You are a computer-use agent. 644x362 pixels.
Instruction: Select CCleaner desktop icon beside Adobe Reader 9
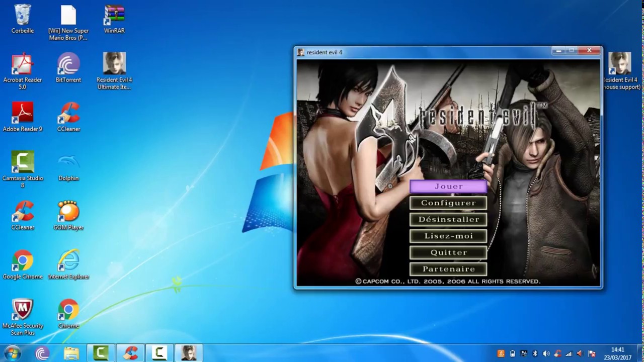[68, 117]
